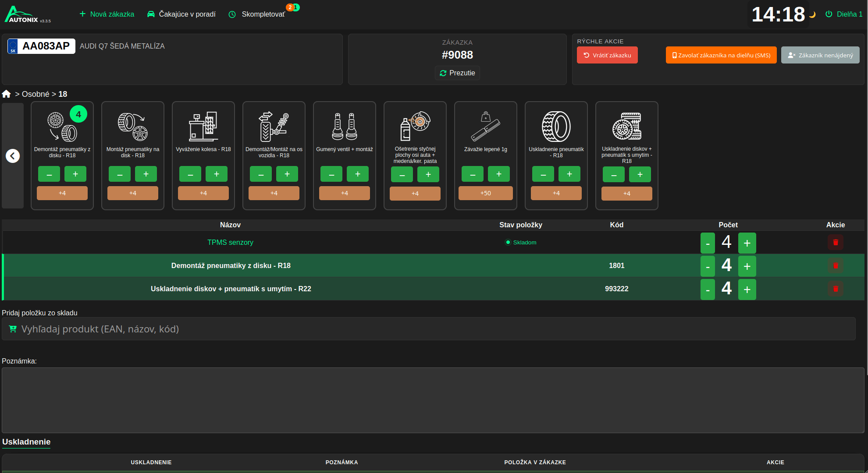Click the Vrátiť zákazku button
This screenshot has height=473, width=868.
tap(607, 55)
